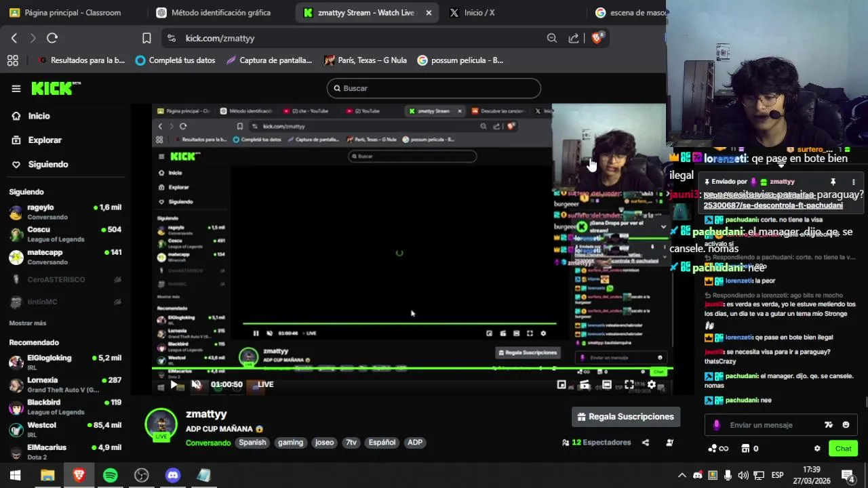This screenshot has height=488, width=868.
Task: Open chat settings gear
Action: tap(817, 449)
